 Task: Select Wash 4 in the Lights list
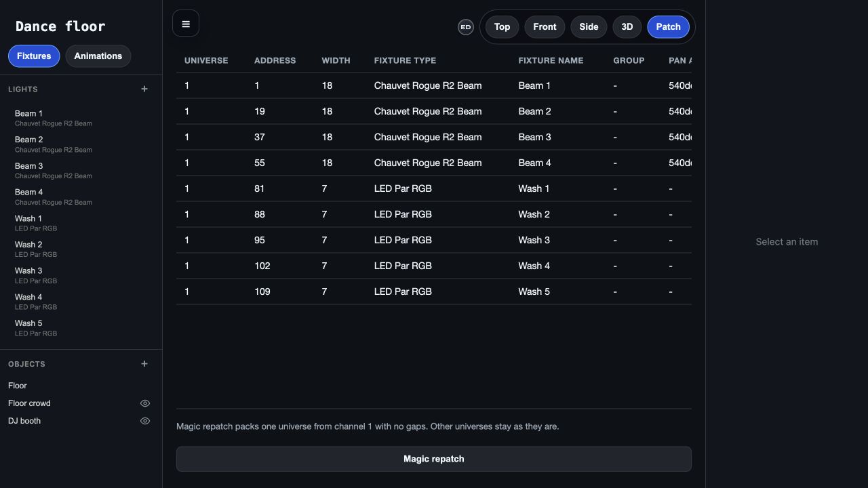tap(81, 302)
